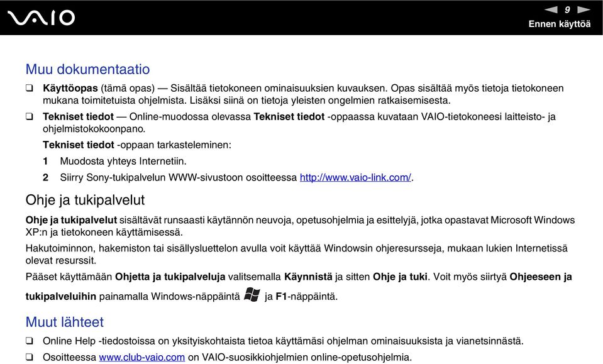
Task: Open the www.club-vaio.com link
Action: coord(142,357)
